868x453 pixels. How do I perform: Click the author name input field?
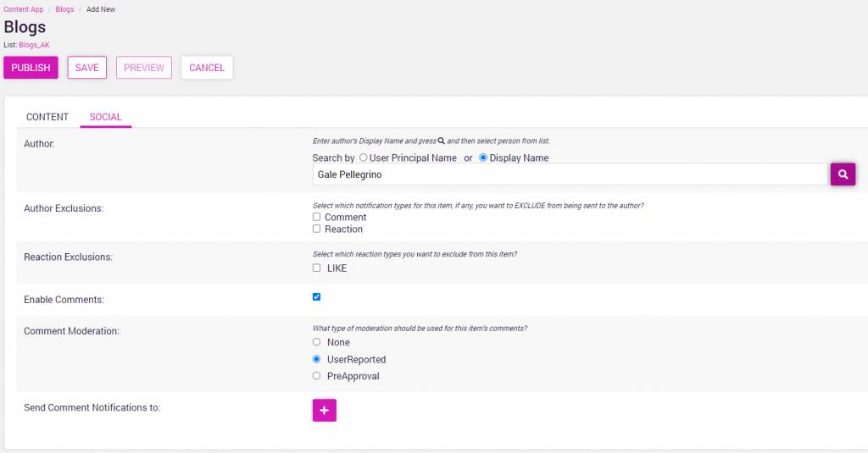pos(569,174)
